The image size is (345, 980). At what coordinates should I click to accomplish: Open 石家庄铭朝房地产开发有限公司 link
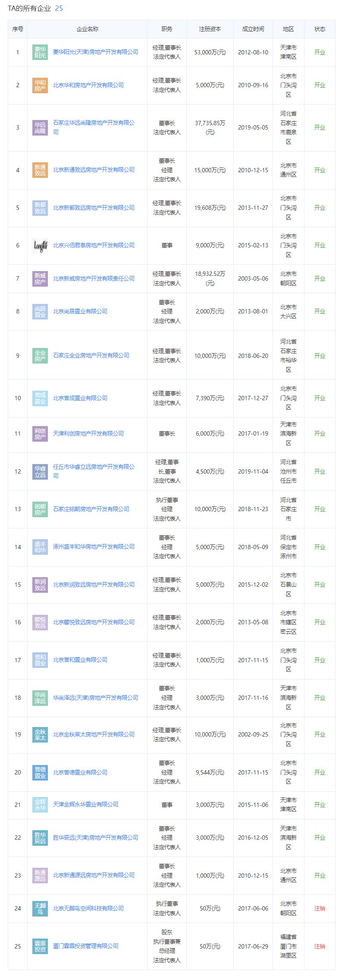(91, 509)
